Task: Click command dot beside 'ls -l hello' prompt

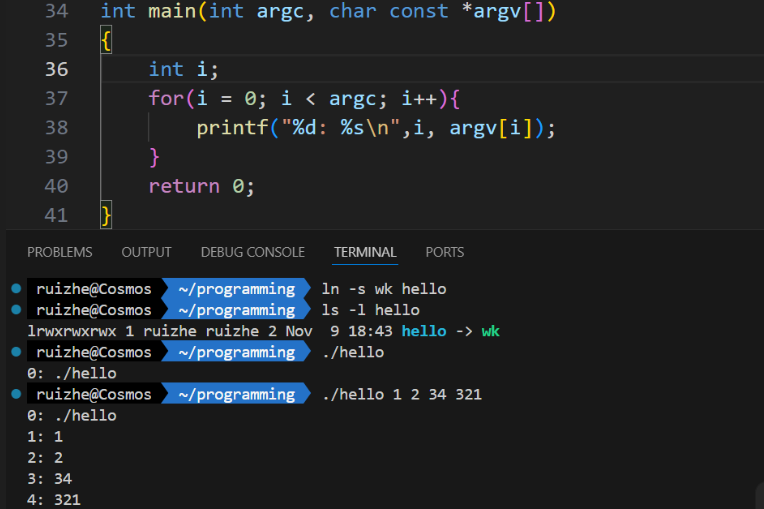Action: (16, 310)
